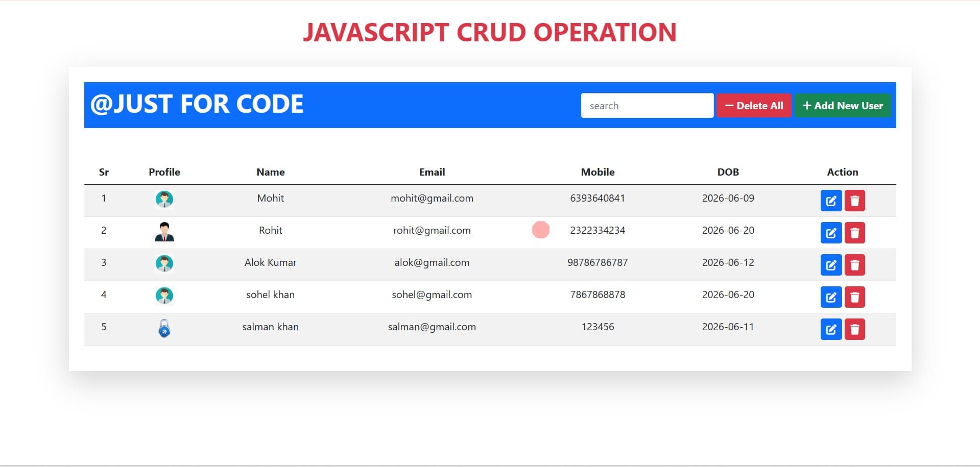Edit the salman khan user row
The image size is (980, 467).
coord(831,329)
